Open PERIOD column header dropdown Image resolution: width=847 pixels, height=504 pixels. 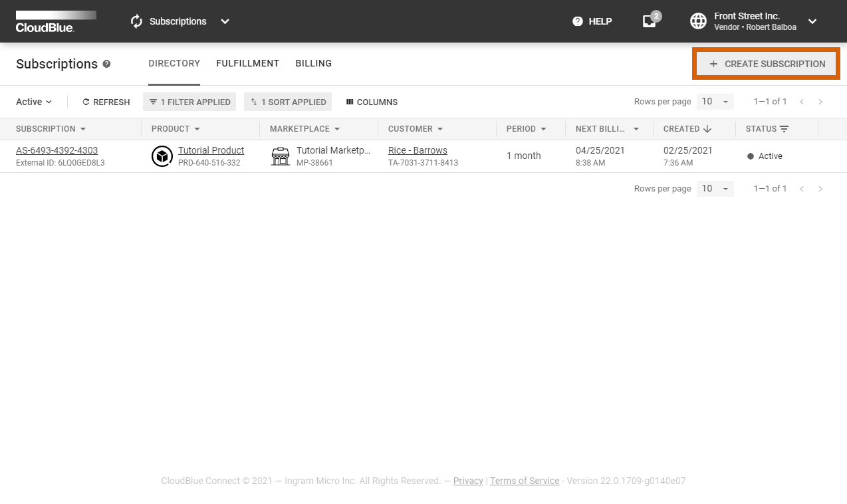tap(543, 129)
